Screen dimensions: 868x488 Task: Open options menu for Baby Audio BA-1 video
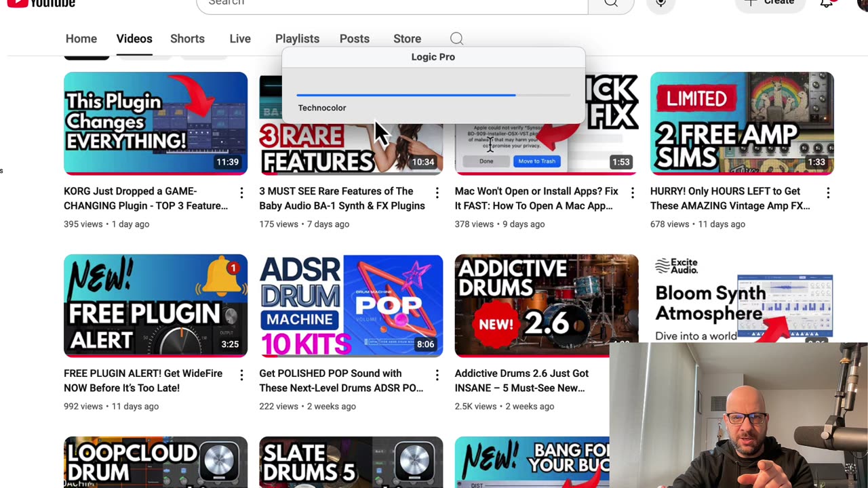[x=437, y=193]
